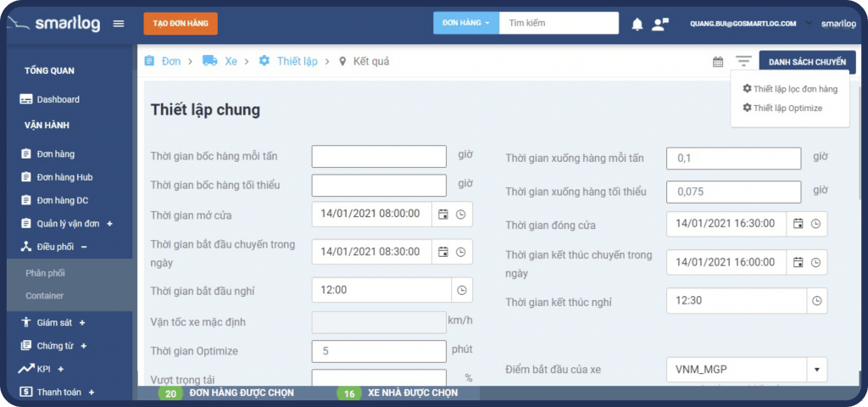This screenshot has height=407, width=868.
Task: Click the Thời gian Optimize input field
Action: tap(379, 351)
